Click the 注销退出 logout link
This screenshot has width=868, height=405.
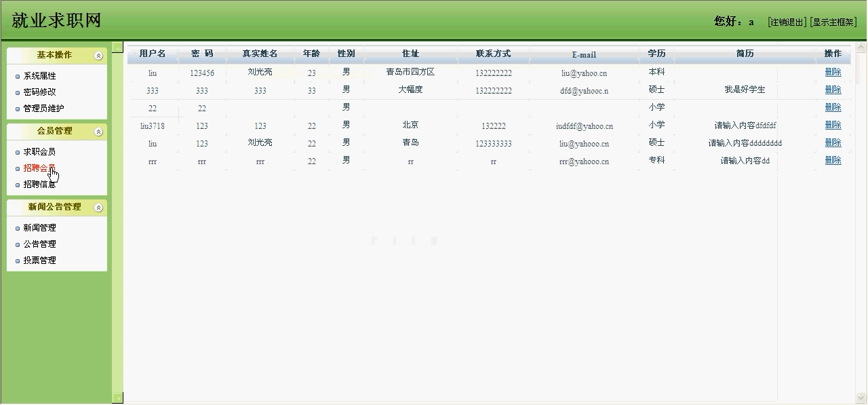click(x=787, y=22)
